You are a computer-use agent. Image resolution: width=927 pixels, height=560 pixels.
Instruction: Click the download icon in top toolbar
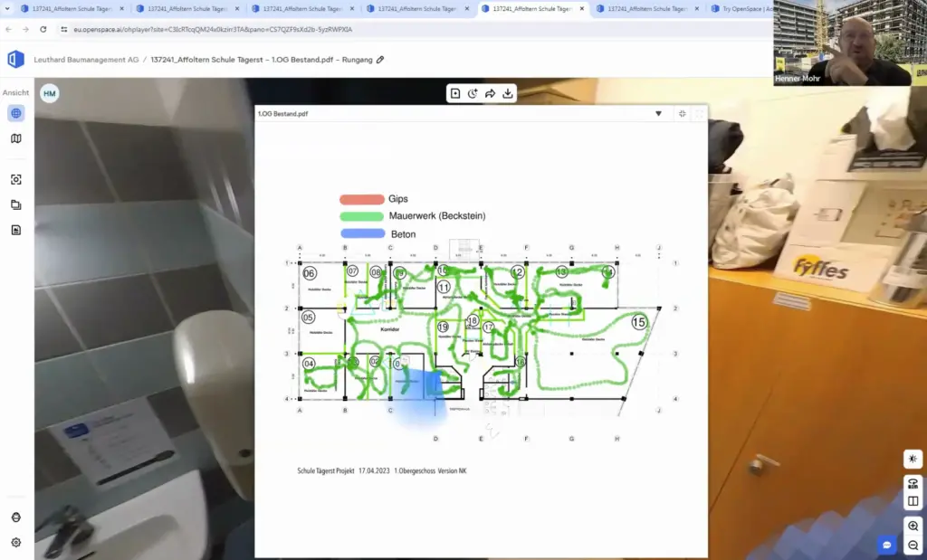(508, 93)
